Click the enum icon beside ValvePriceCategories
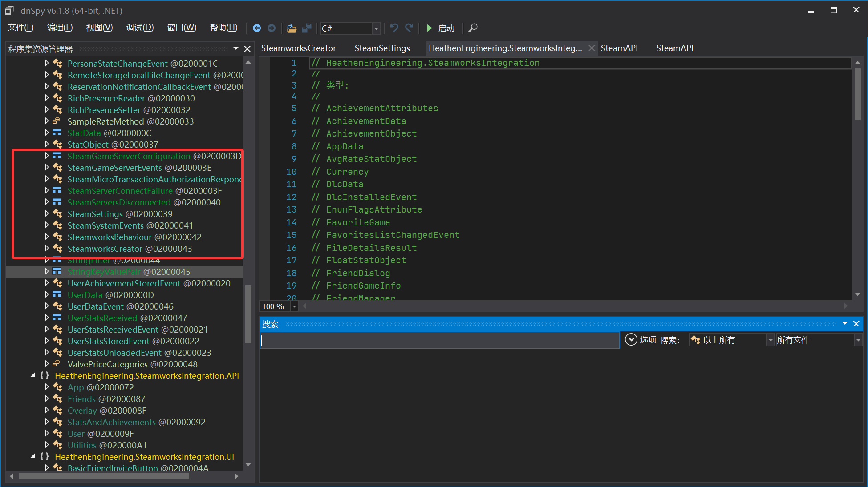This screenshot has width=868, height=487. point(57,364)
